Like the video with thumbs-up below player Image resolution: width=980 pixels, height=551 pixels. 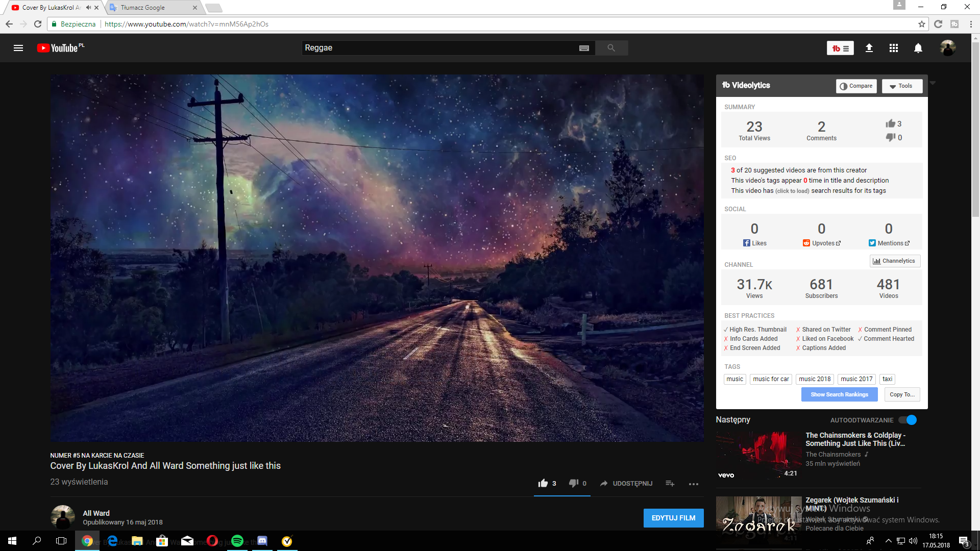543,483
